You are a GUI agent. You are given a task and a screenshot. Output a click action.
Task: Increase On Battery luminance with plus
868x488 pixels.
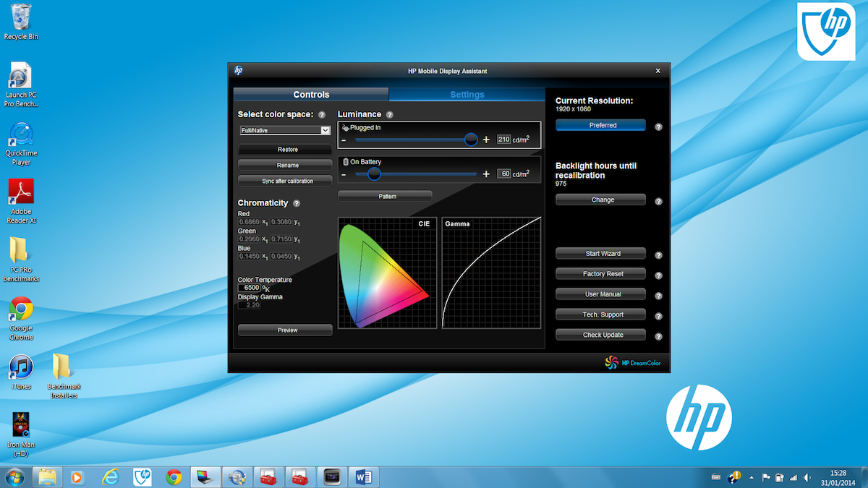pos(486,174)
